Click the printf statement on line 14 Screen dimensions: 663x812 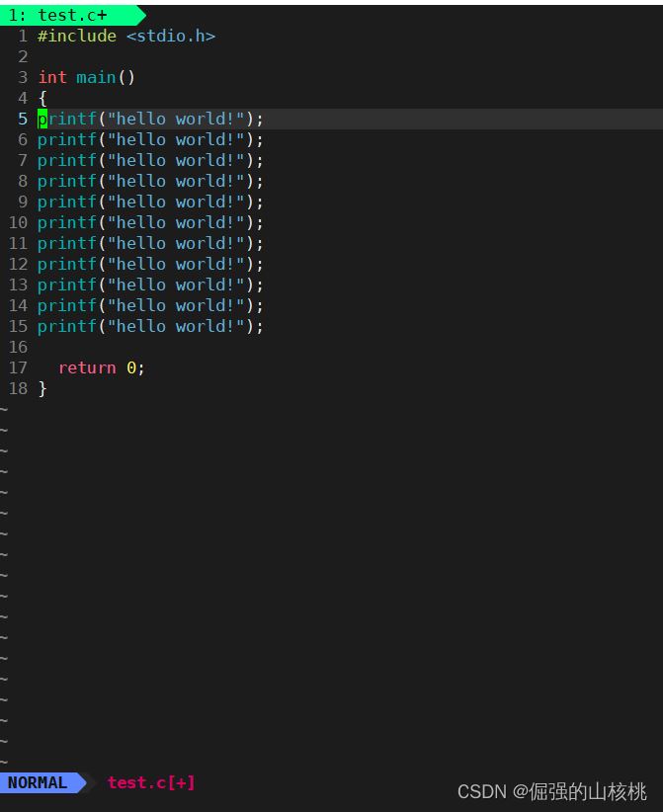pos(150,305)
